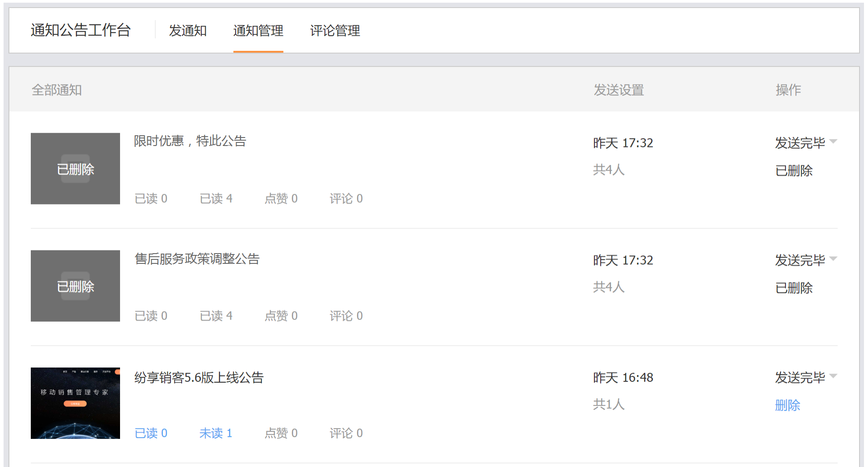The width and height of the screenshot is (868, 467).
Task: Open the notice titled 纷享销客5.6版上线公告
Action: (x=199, y=378)
